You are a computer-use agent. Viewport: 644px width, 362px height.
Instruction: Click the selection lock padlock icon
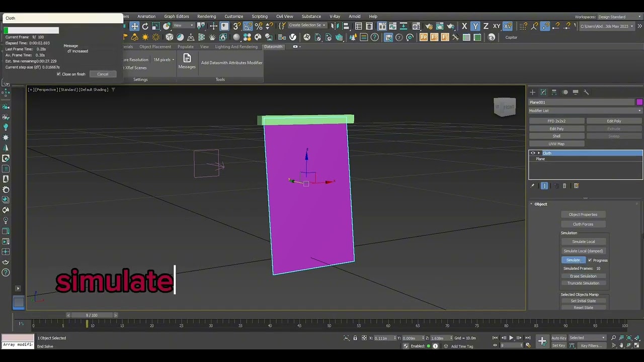point(355,338)
